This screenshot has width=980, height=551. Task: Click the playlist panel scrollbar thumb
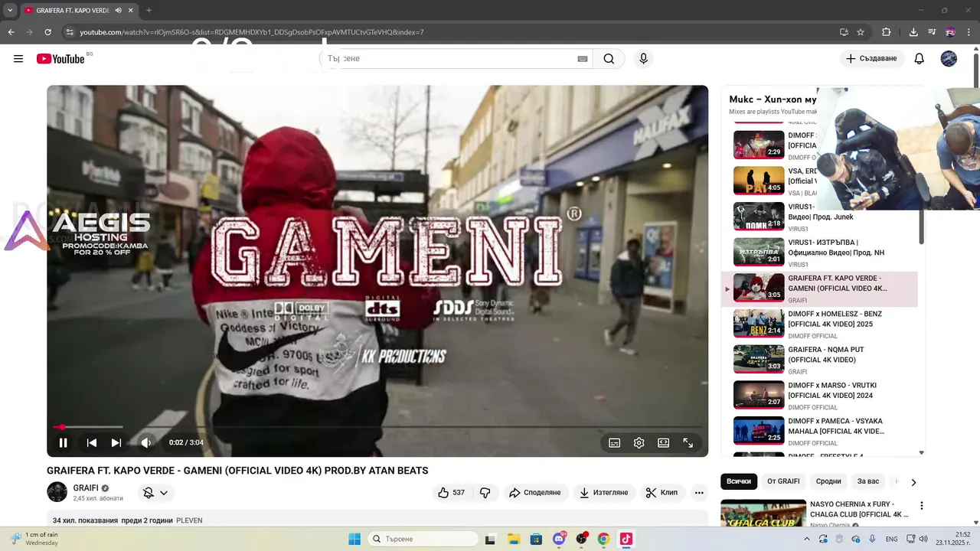(x=921, y=227)
